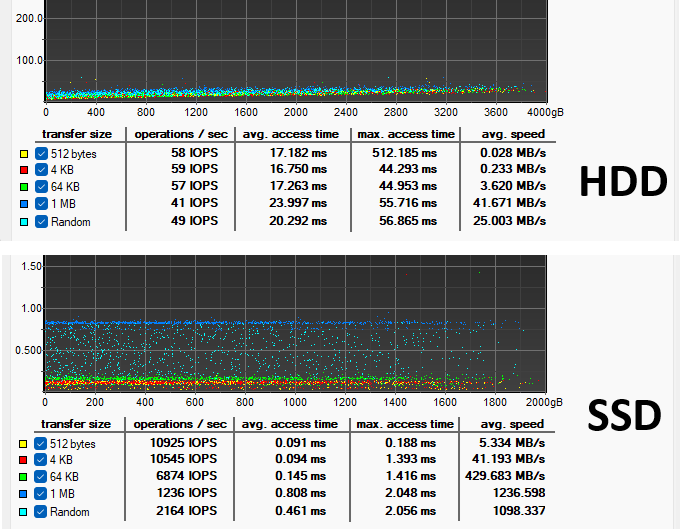Select the '2164 IOPS' value
Image resolution: width=680 pixels, height=529 pixels.
(x=186, y=511)
